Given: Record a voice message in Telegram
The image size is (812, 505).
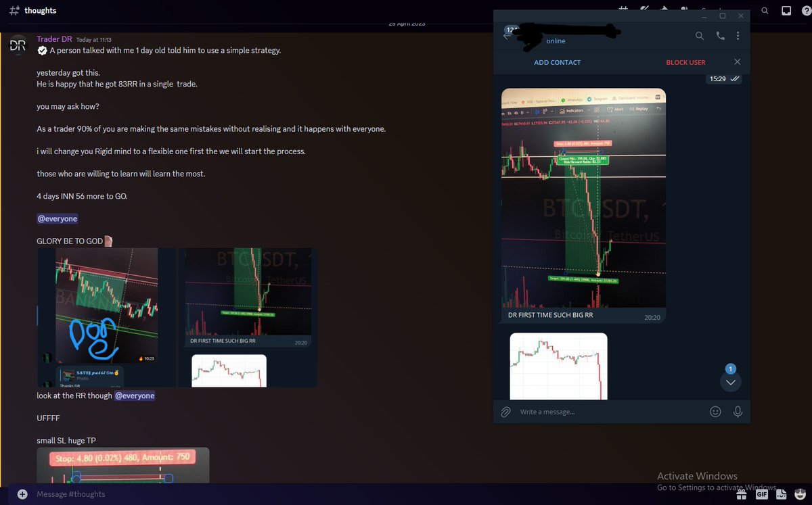Looking at the screenshot, I should pos(738,411).
